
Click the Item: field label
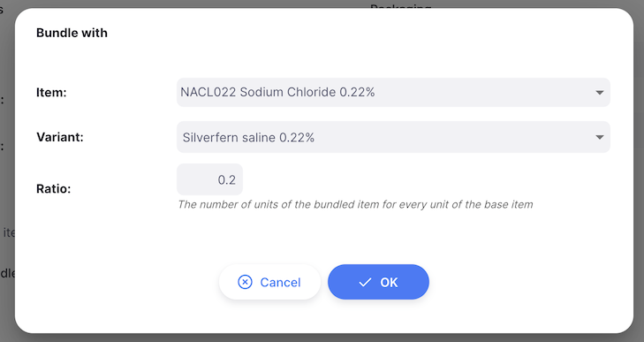(51, 93)
